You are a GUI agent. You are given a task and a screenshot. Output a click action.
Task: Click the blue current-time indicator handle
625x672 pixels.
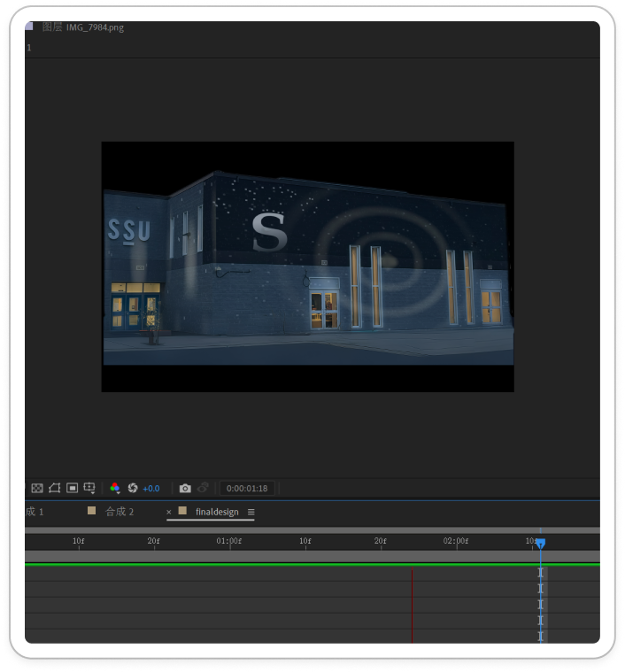click(x=541, y=544)
